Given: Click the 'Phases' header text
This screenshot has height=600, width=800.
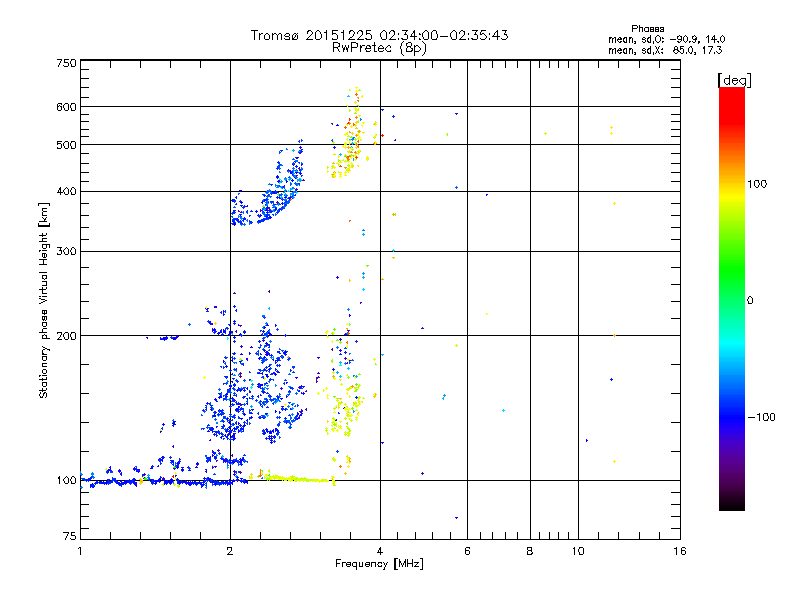Looking at the screenshot, I should 647,29.
